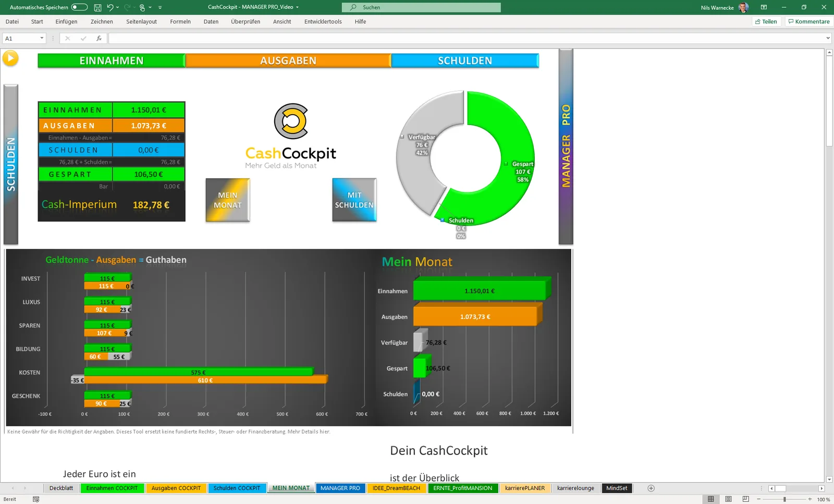This screenshot has height=504, width=834.
Task: Click the blue SCHULDEN header button
Action: click(465, 60)
